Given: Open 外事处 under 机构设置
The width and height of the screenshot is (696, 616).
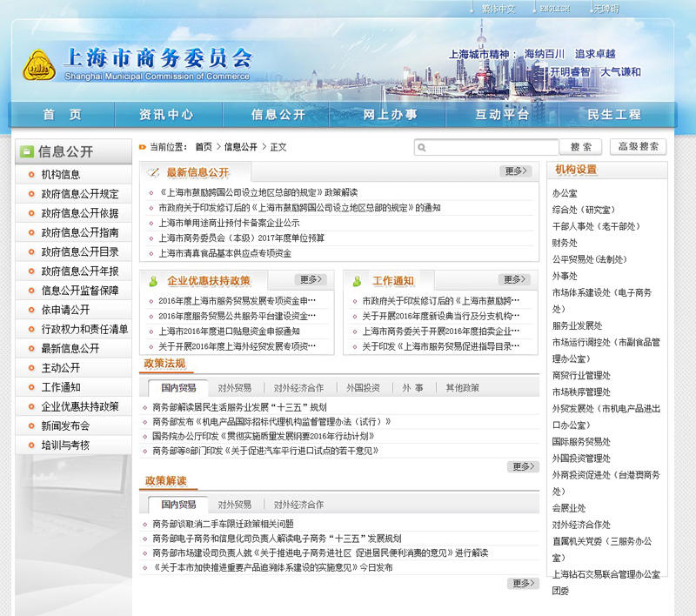Looking at the screenshot, I should (x=565, y=276).
